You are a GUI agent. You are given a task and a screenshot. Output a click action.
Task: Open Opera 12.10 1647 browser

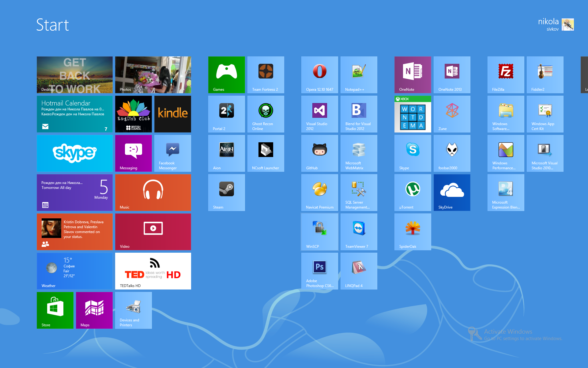coord(320,75)
